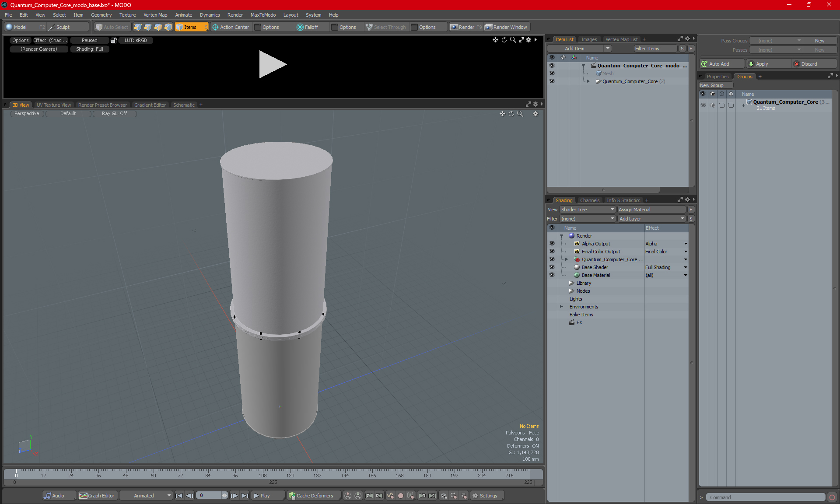Click the Sculpt mode icon

tap(52, 27)
